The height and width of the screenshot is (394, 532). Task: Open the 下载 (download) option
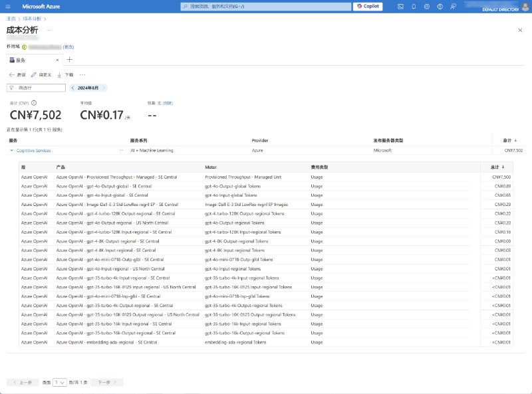(x=64, y=74)
